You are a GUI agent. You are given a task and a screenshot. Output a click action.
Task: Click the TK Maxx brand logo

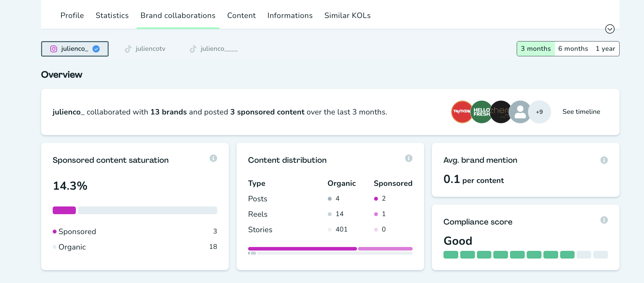click(461, 112)
